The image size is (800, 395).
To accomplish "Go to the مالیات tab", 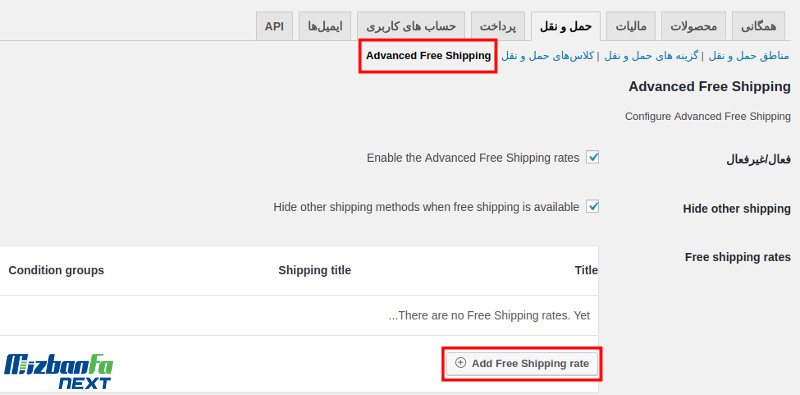I will (631, 27).
